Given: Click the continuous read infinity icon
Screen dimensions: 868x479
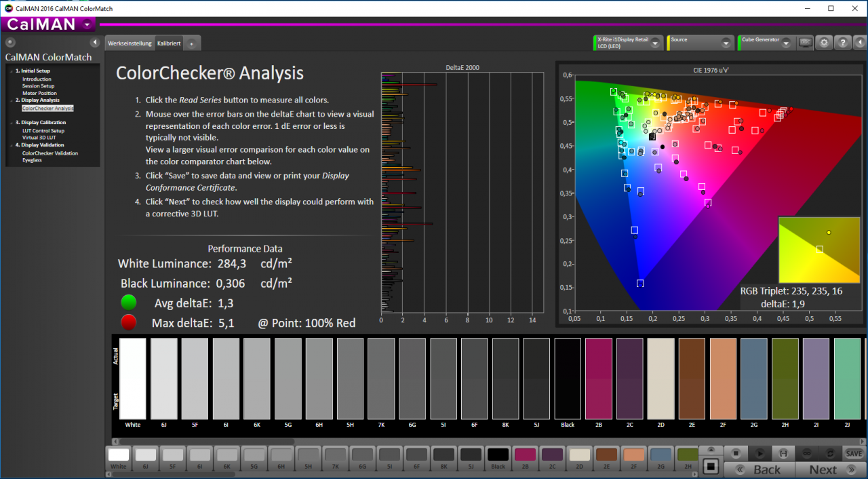Looking at the screenshot, I should [x=808, y=453].
